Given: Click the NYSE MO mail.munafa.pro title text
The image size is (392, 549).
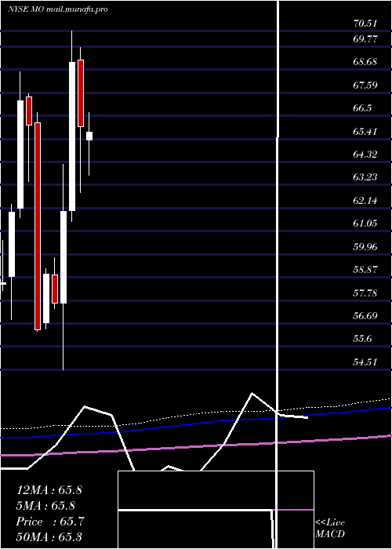Looking at the screenshot, I should pos(58,9).
